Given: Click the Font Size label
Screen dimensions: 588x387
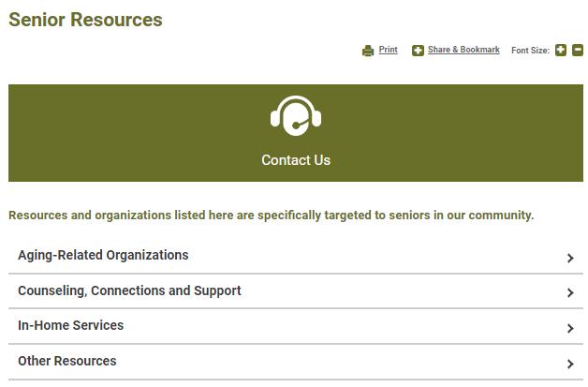Looking at the screenshot, I should (530, 51).
